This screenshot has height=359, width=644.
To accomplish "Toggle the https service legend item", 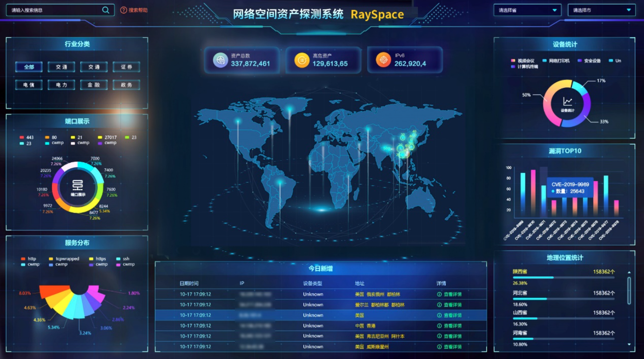I will 98,259.
